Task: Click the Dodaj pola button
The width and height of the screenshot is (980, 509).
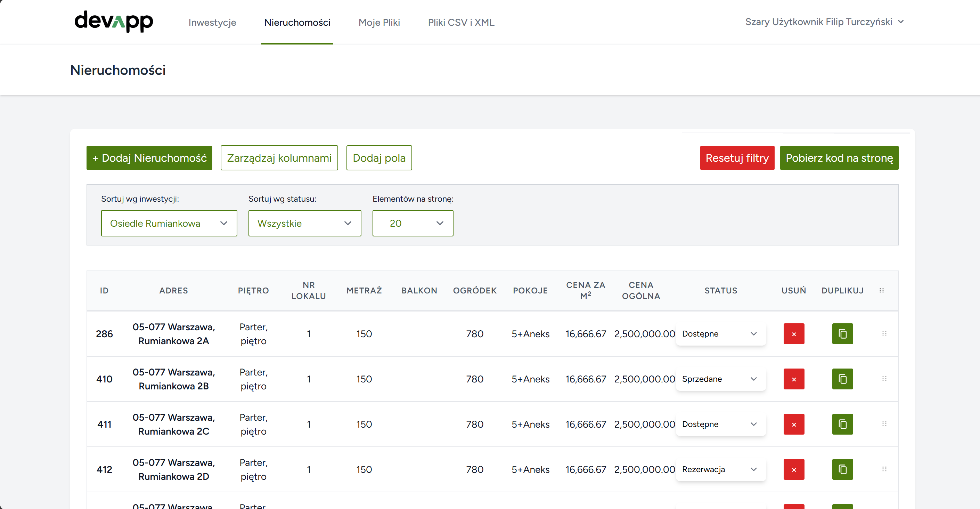Action: point(379,158)
